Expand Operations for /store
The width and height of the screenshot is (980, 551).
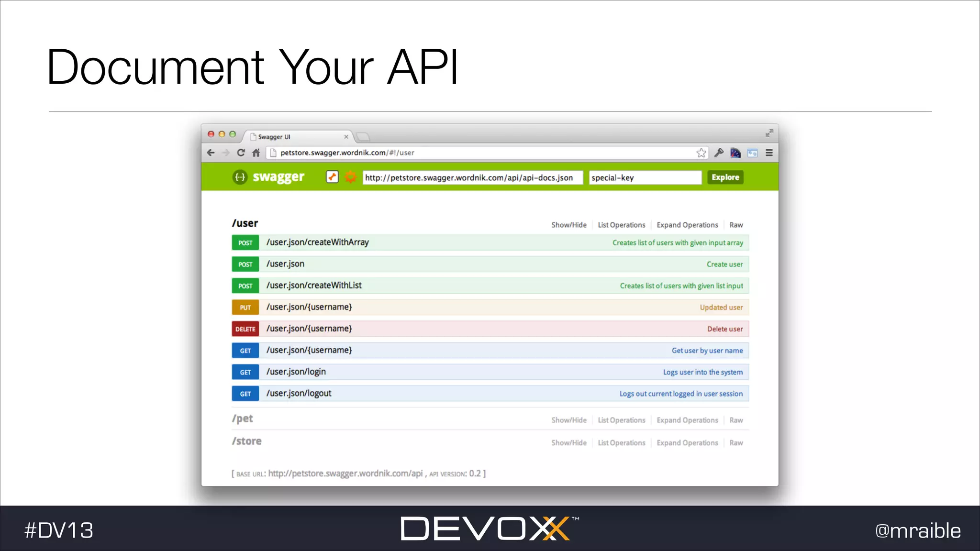click(687, 443)
